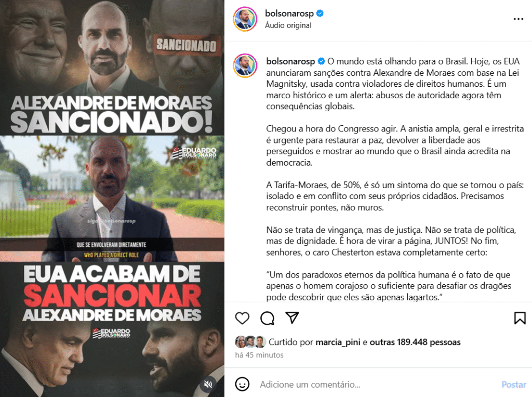Screen dimensions: 532x397
Task: Click the liker avatars group
Action: (x=251, y=342)
